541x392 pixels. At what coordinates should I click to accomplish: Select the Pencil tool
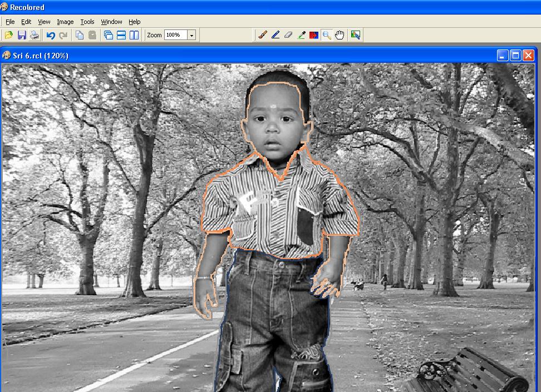click(276, 35)
